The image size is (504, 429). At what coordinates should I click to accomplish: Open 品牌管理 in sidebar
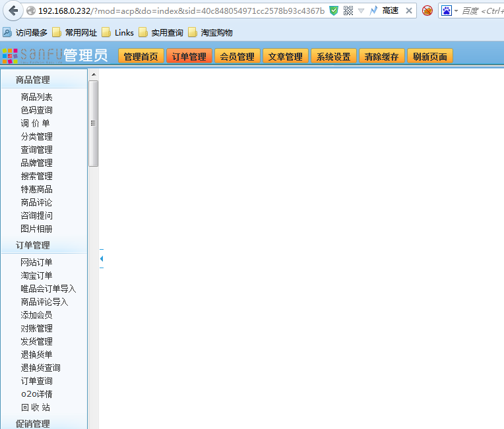pos(37,163)
